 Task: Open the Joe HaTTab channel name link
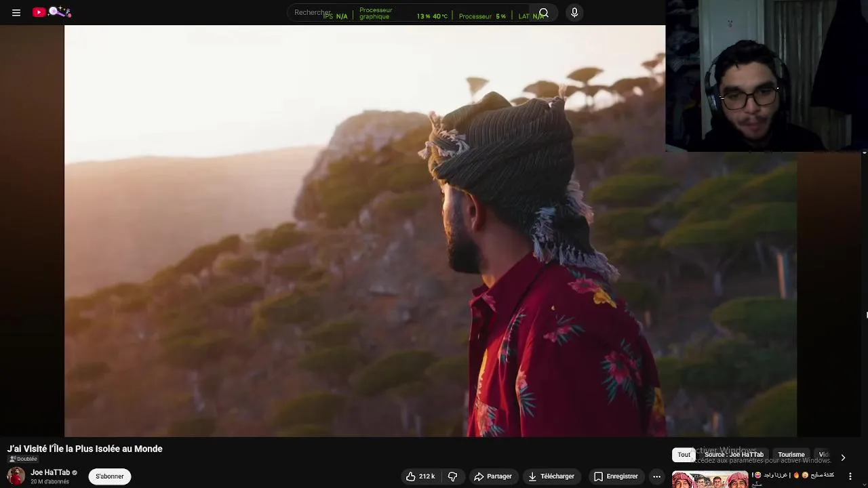pos(50,472)
